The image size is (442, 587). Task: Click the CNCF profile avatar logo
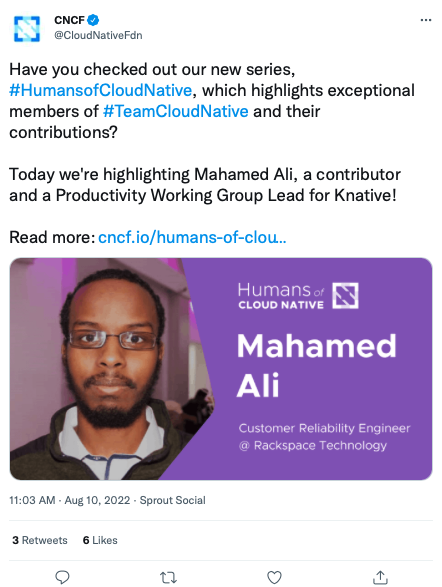coord(27,28)
